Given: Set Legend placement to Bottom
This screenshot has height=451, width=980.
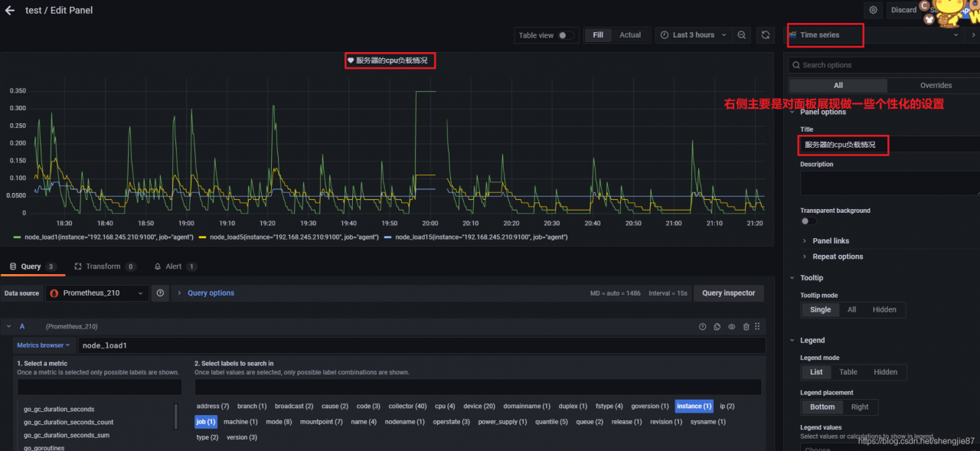Looking at the screenshot, I should pyautogui.click(x=822, y=407).
